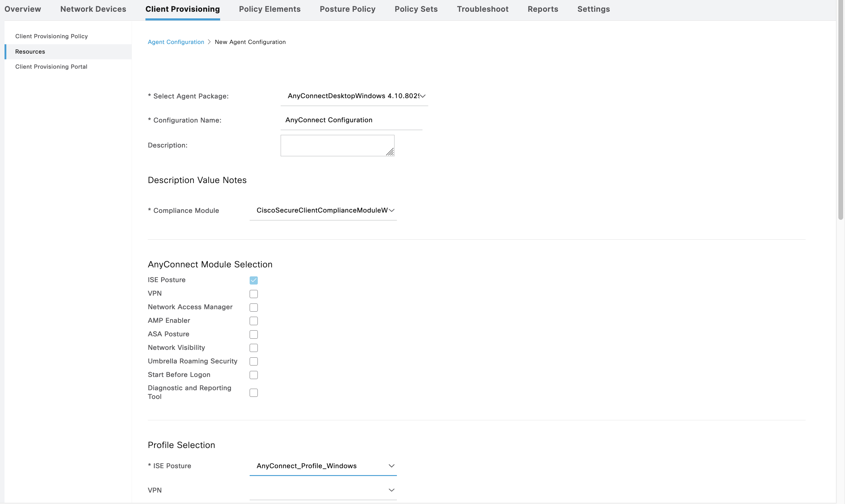Click the Description resize handle
This screenshot has height=504, width=845.
(x=390, y=152)
